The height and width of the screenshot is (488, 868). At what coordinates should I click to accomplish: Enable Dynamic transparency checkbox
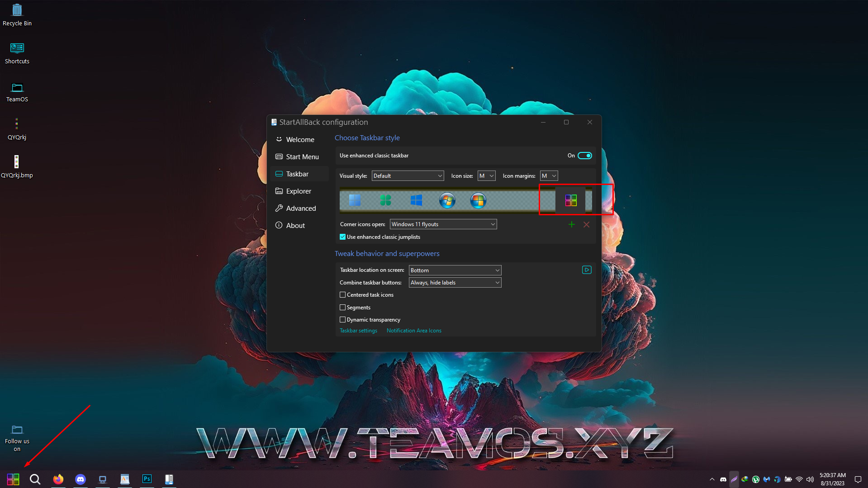(342, 320)
